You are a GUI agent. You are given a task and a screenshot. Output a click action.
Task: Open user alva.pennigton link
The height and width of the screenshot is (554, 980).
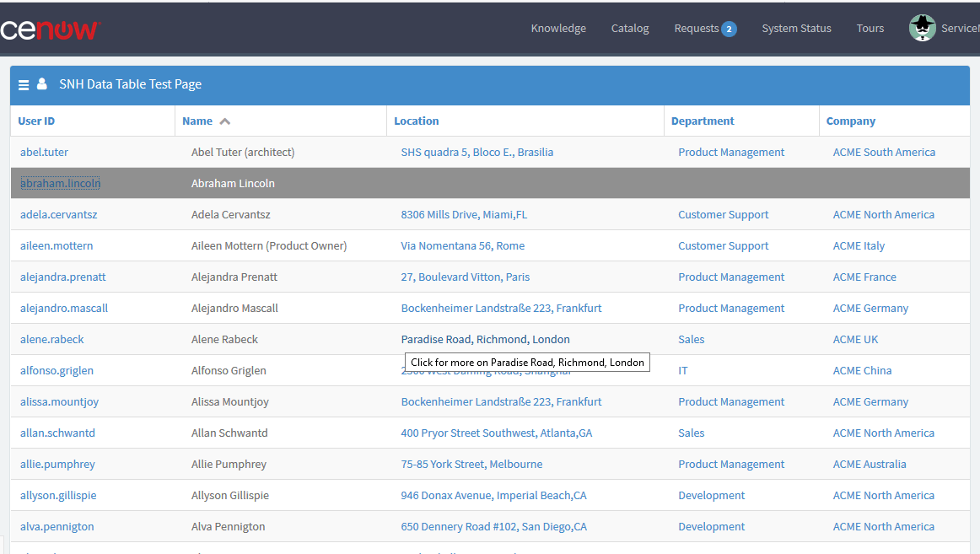coord(57,527)
